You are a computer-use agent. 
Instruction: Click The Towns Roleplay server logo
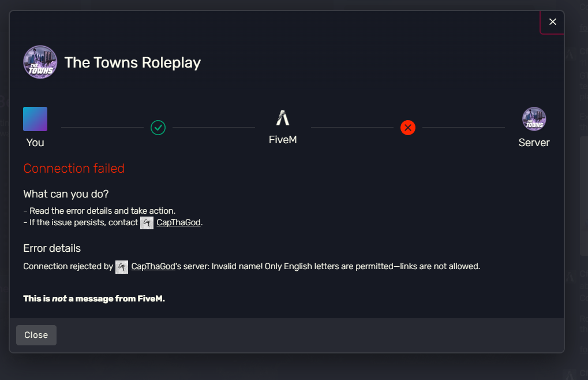(x=40, y=62)
